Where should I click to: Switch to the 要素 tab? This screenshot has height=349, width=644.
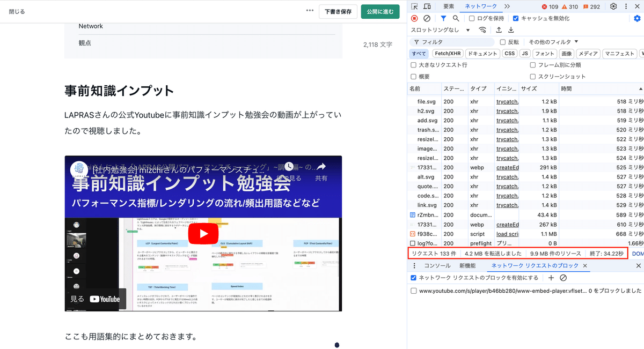pyautogui.click(x=449, y=6)
